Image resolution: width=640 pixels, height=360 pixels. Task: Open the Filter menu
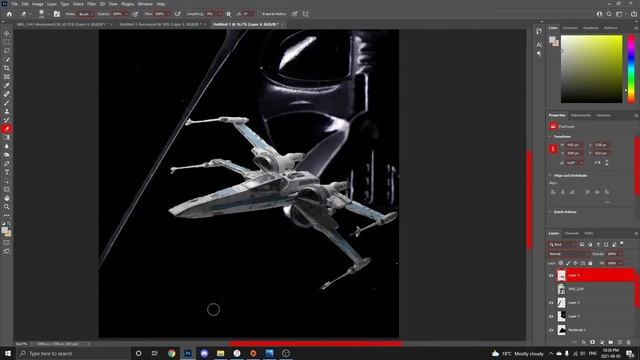coord(91,4)
